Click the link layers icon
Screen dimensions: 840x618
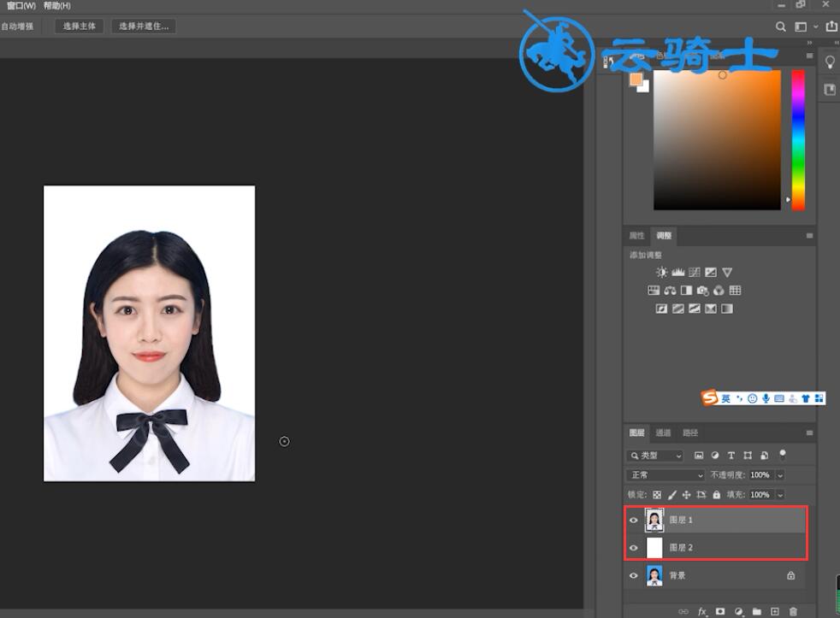(x=683, y=611)
